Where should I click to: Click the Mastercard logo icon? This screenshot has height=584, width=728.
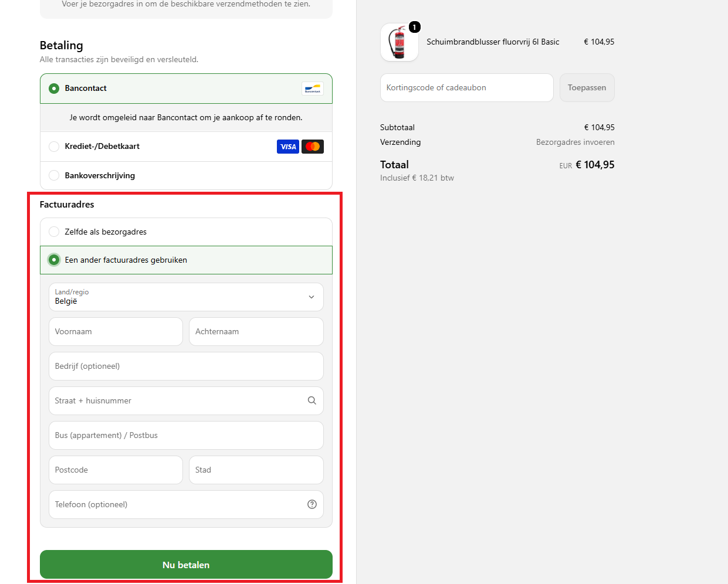pyautogui.click(x=313, y=147)
